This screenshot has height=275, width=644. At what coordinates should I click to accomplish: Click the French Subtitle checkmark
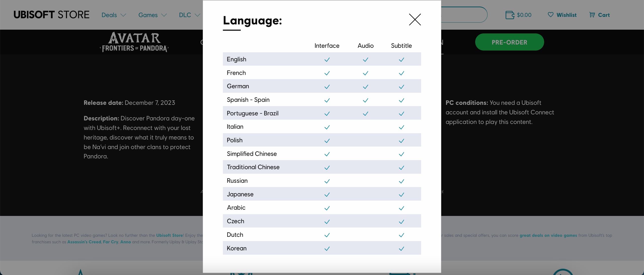pyautogui.click(x=401, y=73)
